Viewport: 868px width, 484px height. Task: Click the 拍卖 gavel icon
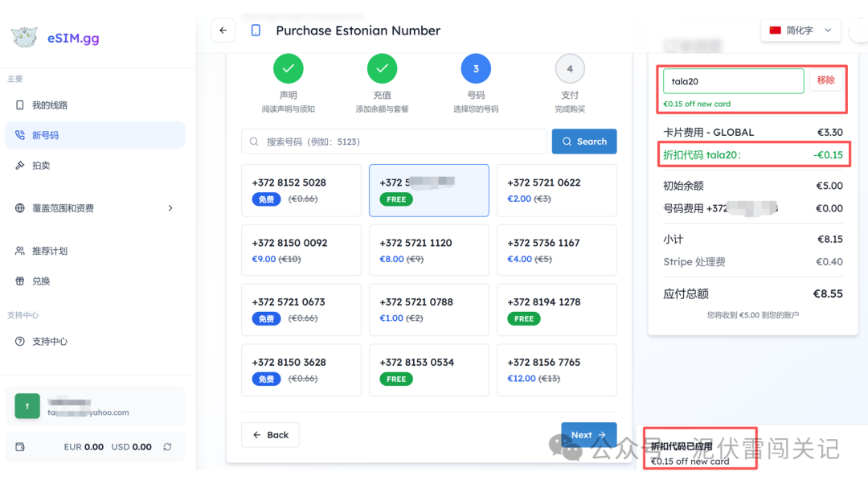[20, 165]
